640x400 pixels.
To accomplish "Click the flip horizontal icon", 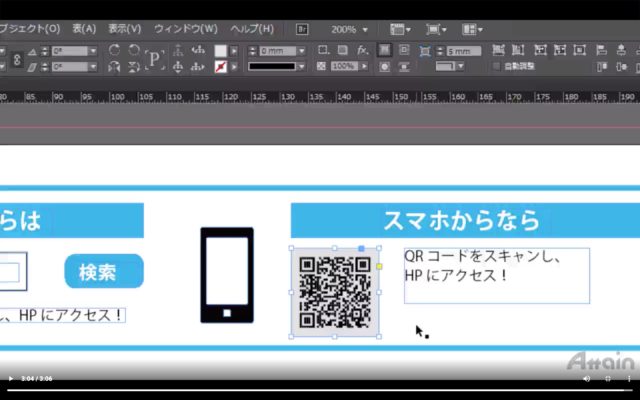I will (114, 67).
